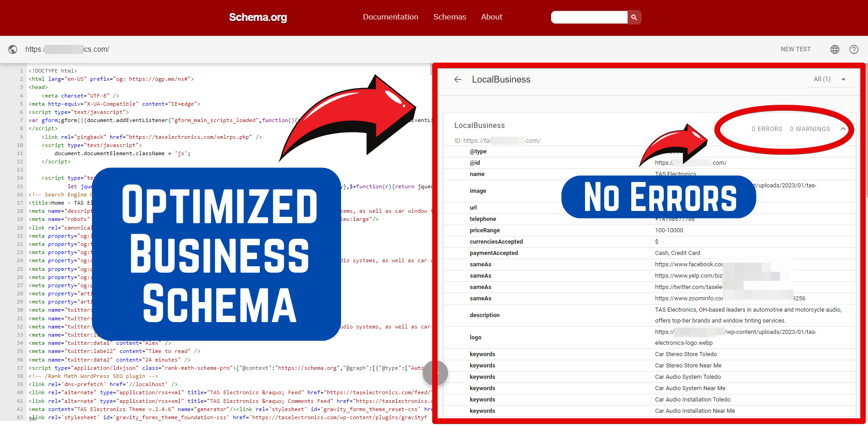Select the description row label
This screenshot has height=426, width=868.
[484, 315]
